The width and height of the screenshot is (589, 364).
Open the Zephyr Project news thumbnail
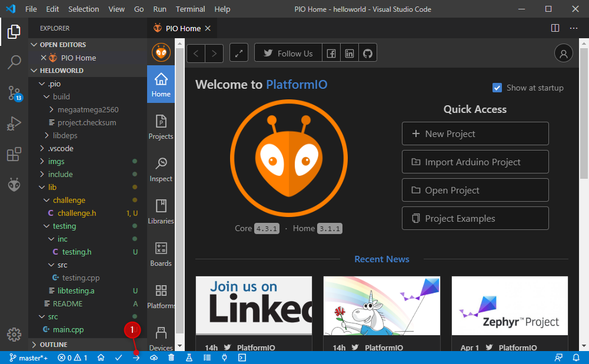[510, 306]
